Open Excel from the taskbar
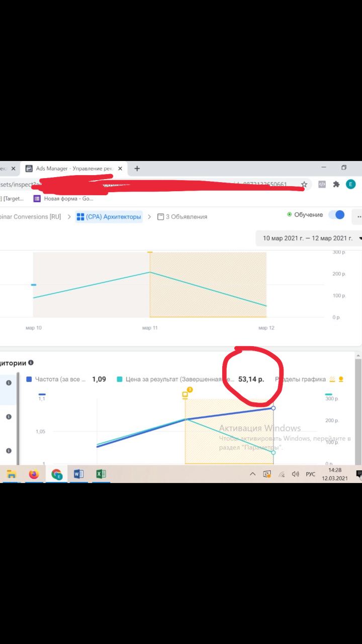The height and width of the screenshot is (644, 362). (x=101, y=474)
